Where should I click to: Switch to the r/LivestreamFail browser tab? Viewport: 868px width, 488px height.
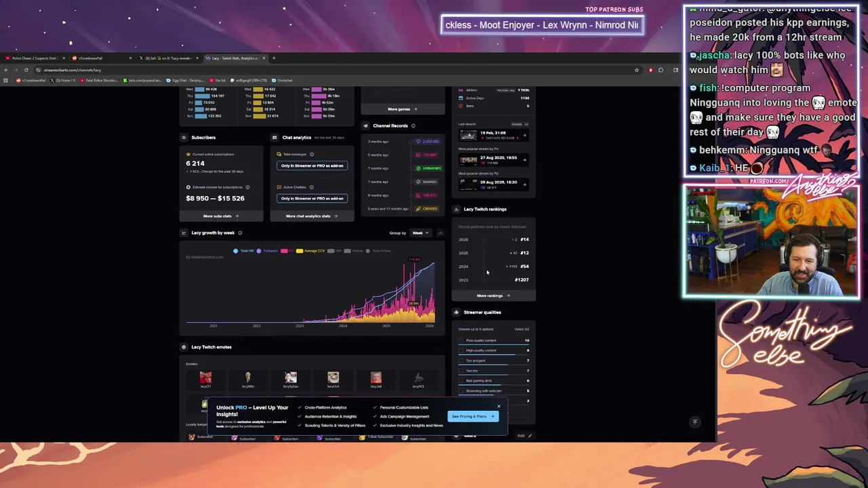click(102, 58)
